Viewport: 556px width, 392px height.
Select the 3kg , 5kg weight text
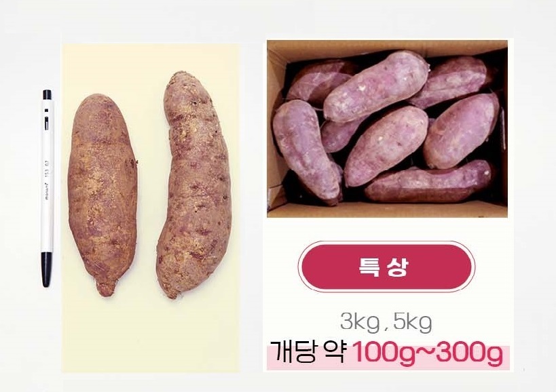386,323
